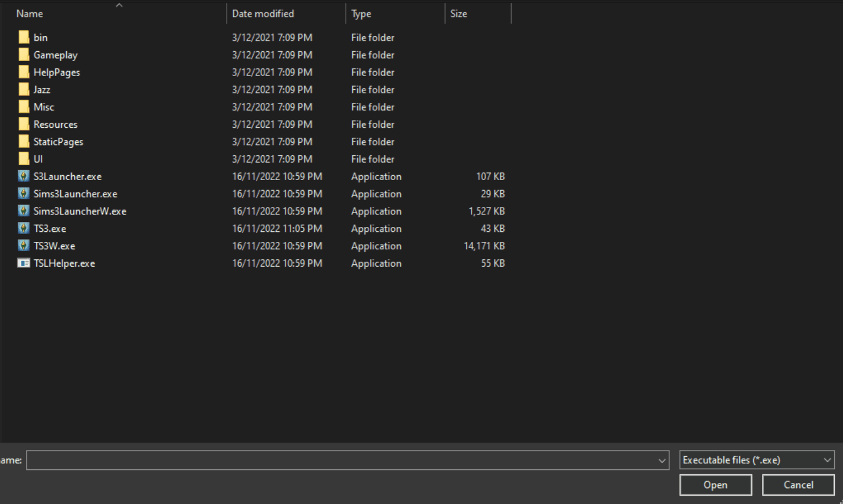Select the S3Launcher.exe icon

pos(23,176)
